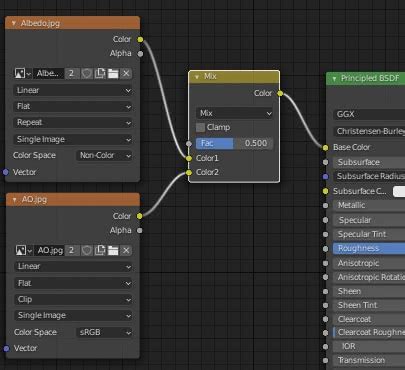Open image file folder icon in AO.jpg node
Image resolution: width=405 pixels, height=370 pixels.
coord(113,250)
